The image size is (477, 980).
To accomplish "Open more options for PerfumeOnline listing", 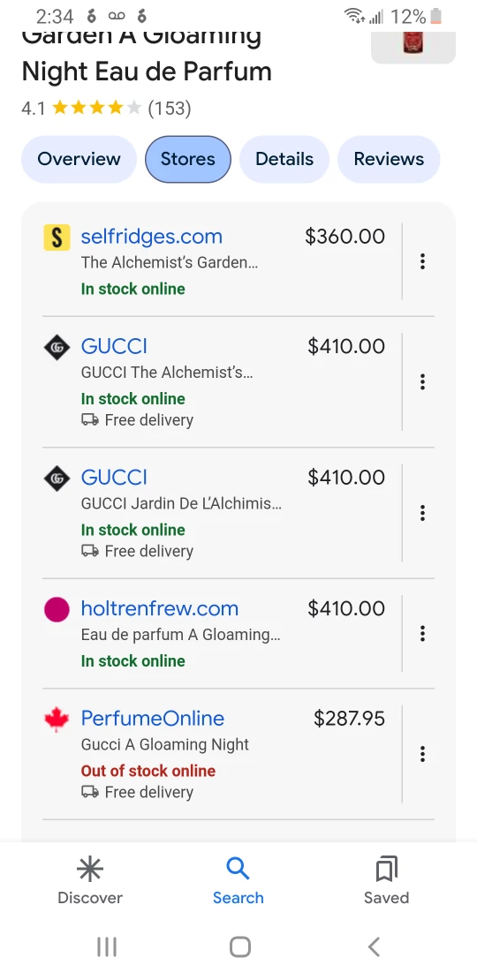I will click(x=422, y=754).
